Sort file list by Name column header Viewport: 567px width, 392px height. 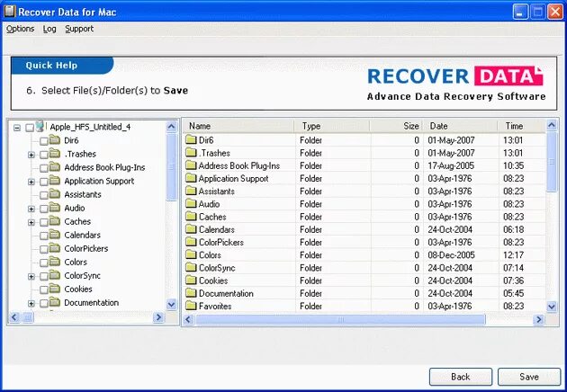(238, 126)
